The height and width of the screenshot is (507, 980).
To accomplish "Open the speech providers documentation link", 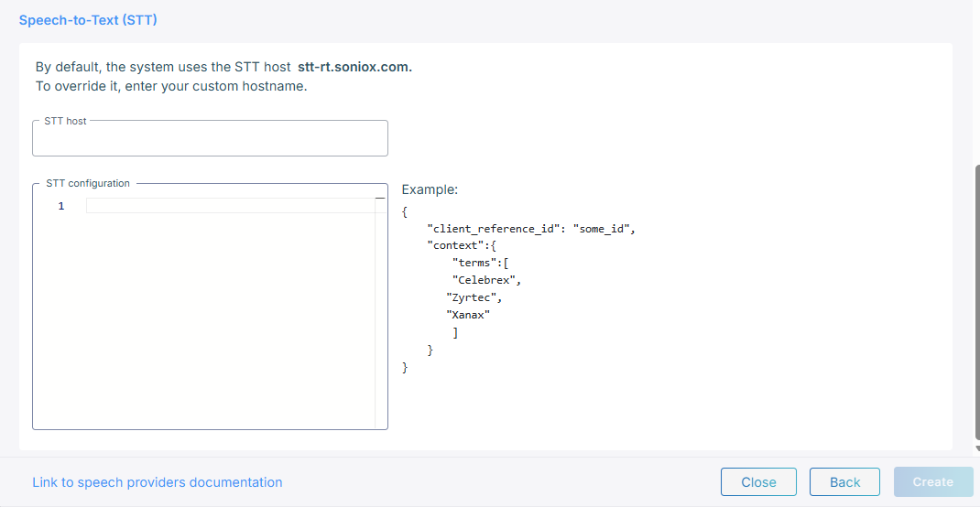I will pos(158,482).
